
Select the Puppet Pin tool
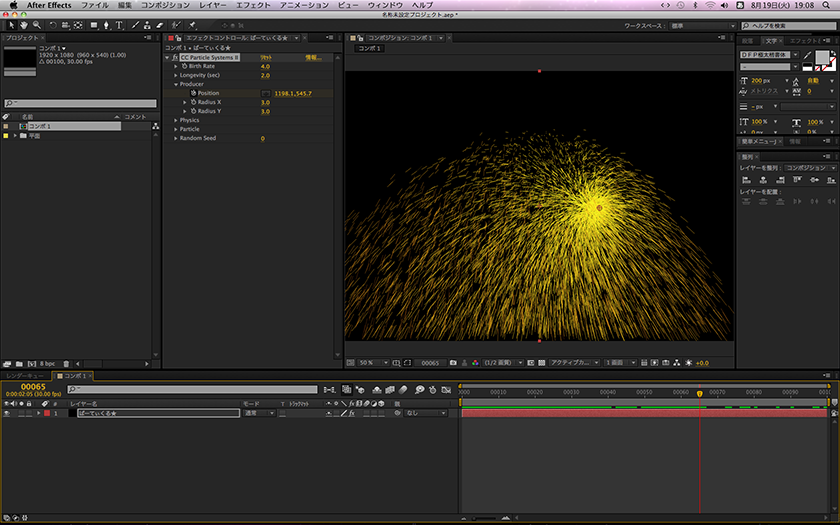(191, 24)
